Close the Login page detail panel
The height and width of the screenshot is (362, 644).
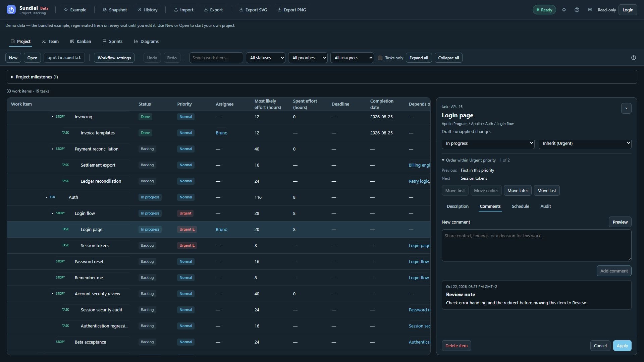click(x=626, y=108)
